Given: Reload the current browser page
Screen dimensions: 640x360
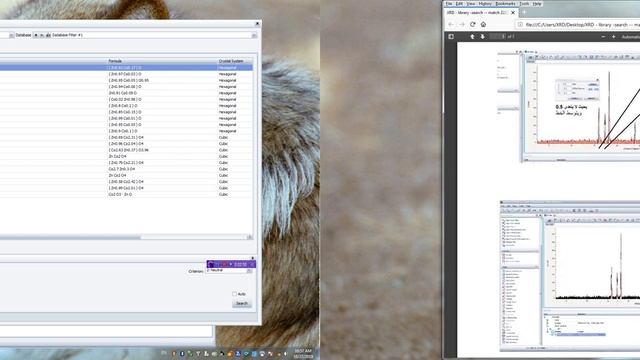Looking at the screenshot, I should pyautogui.click(x=473, y=24).
